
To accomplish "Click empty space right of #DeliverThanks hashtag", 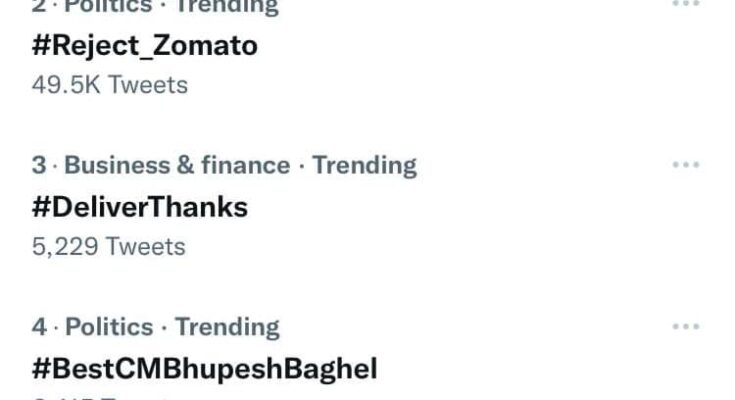I will point(450,207).
